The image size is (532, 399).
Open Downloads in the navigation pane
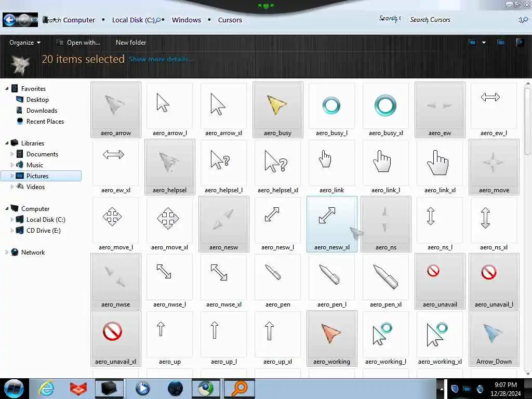[42, 110]
